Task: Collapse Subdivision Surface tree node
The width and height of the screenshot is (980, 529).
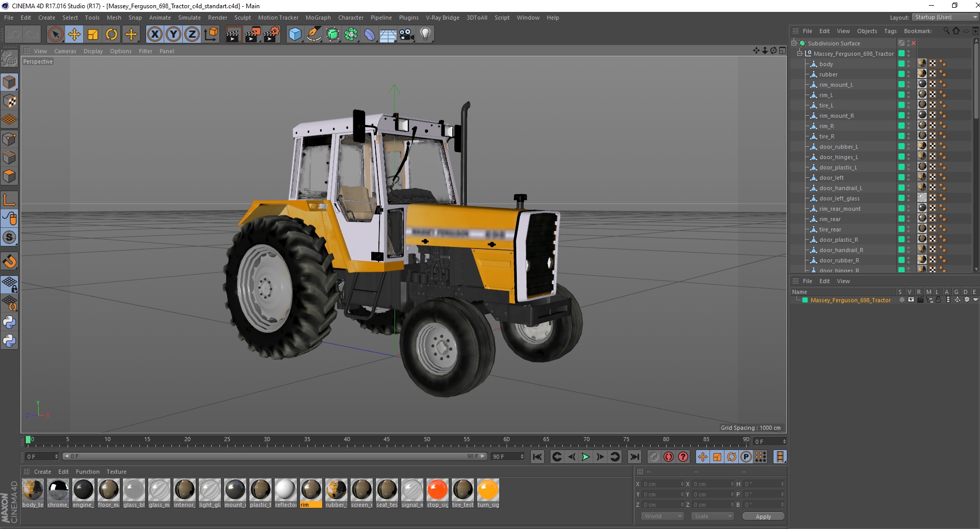Action: click(x=794, y=43)
